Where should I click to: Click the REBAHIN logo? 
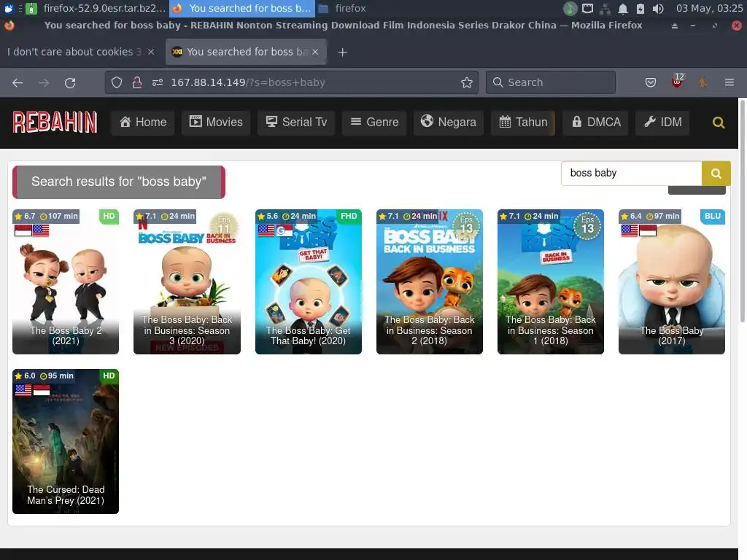(x=55, y=122)
